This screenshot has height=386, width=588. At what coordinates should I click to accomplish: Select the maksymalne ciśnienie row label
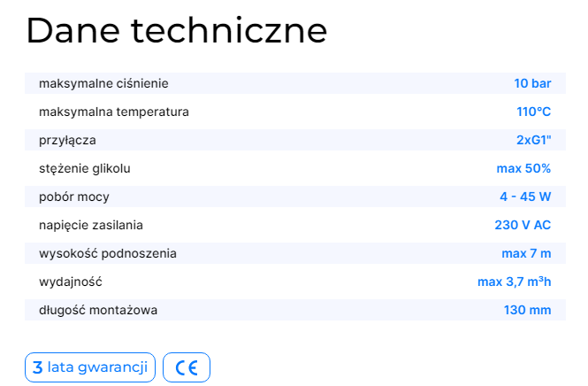tap(103, 83)
